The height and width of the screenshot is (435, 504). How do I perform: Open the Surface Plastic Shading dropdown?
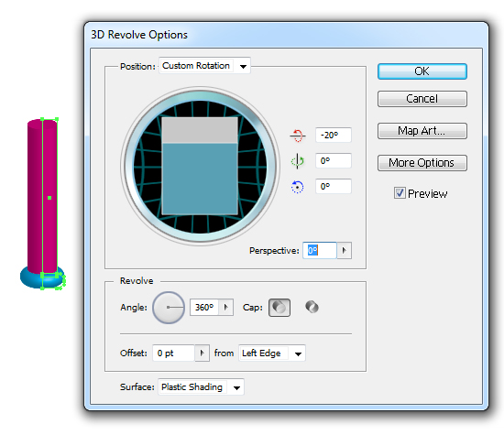coord(202,387)
